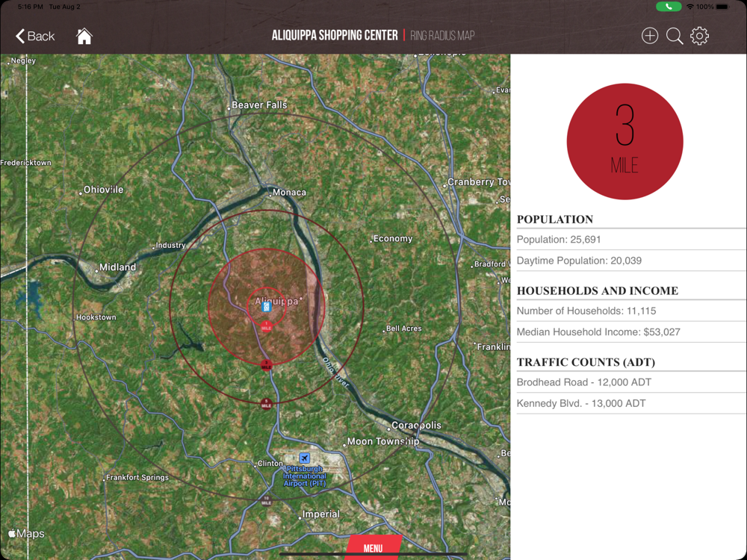The width and height of the screenshot is (747, 560).
Task: Tap the Pittsburgh International Airport icon
Action: pyautogui.click(x=305, y=458)
